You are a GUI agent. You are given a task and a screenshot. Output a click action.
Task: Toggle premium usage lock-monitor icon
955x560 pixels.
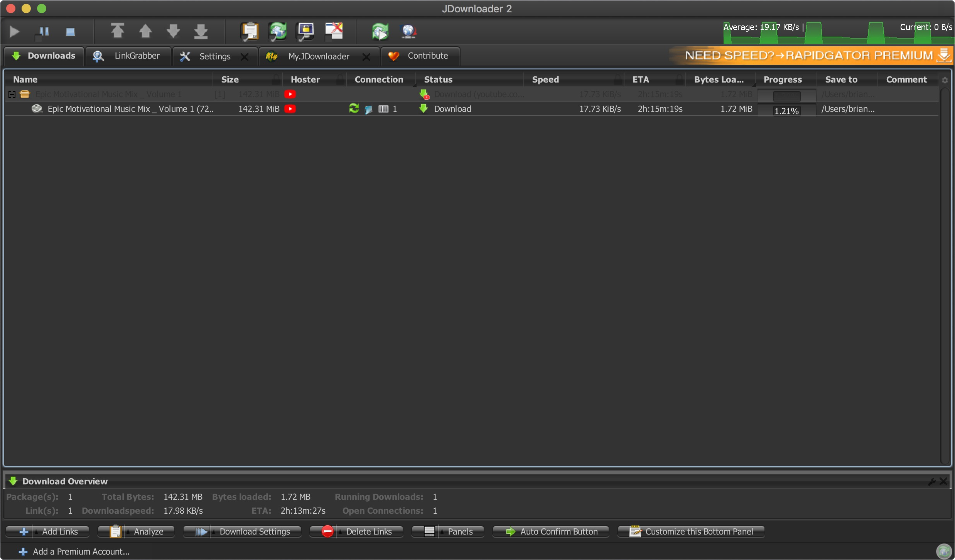tap(305, 31)
